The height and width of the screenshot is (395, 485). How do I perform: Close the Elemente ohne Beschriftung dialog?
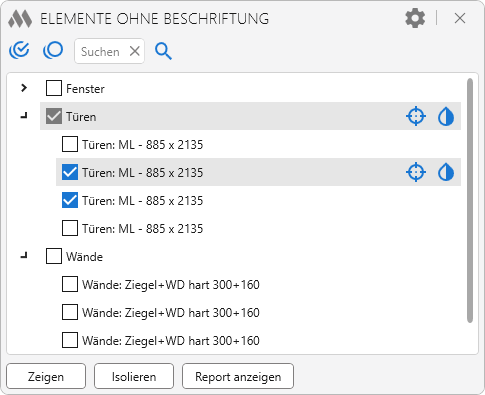[460, 18]
